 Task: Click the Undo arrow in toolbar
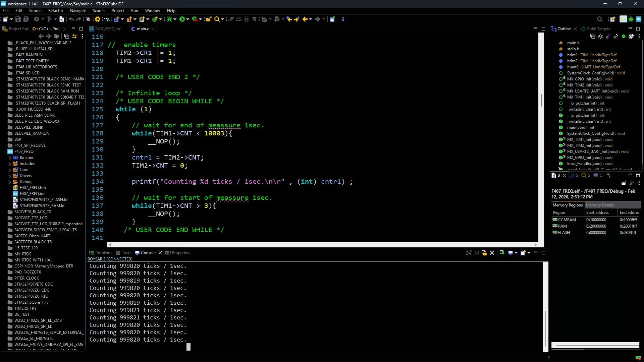(71, 19)
